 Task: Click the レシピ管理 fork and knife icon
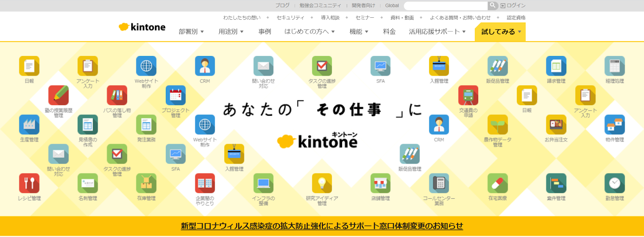(x=29, y=183)
